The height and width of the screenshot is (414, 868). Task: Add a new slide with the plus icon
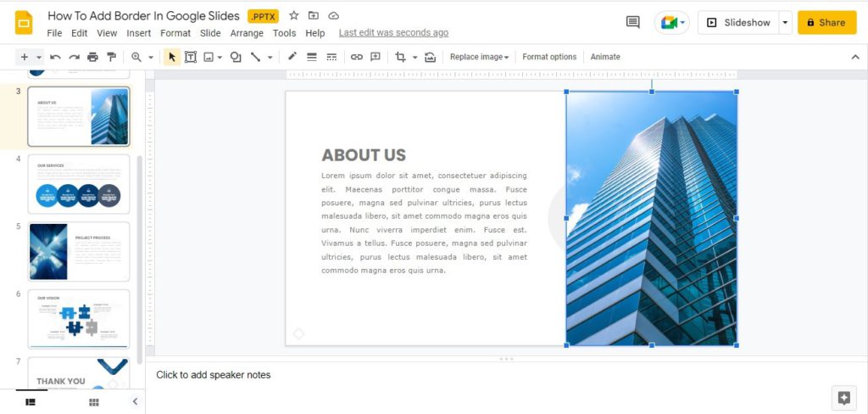click(x=25, y=57)
